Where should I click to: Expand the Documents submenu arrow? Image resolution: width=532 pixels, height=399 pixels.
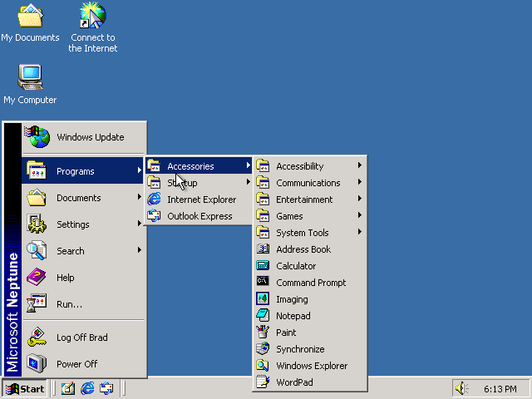pos(139,197)
